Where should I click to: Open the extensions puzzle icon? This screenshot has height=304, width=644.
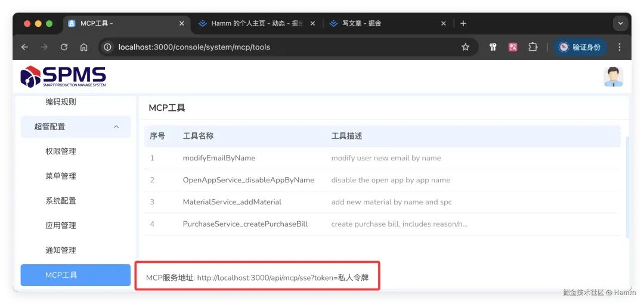pyautogui.click(x=532, y=47)
